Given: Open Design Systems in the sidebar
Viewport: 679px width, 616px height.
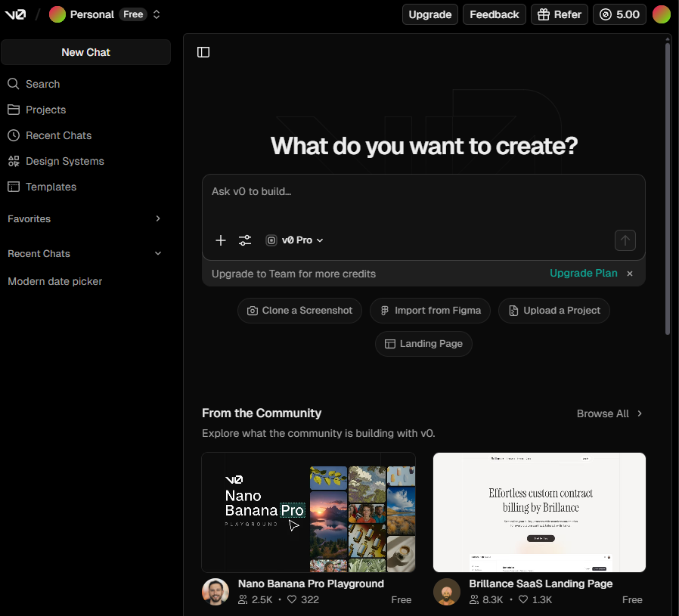Looking at the screenshot, I should coord(85,161).
